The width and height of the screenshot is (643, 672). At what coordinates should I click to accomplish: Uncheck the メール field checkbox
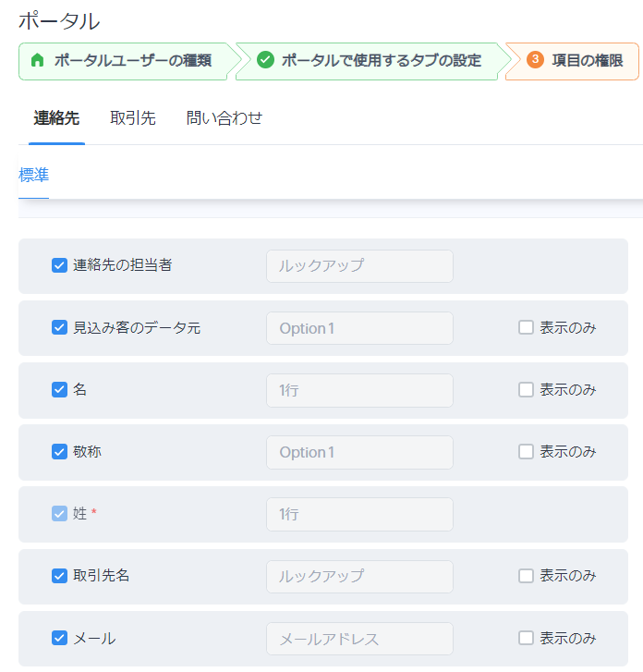59,638
